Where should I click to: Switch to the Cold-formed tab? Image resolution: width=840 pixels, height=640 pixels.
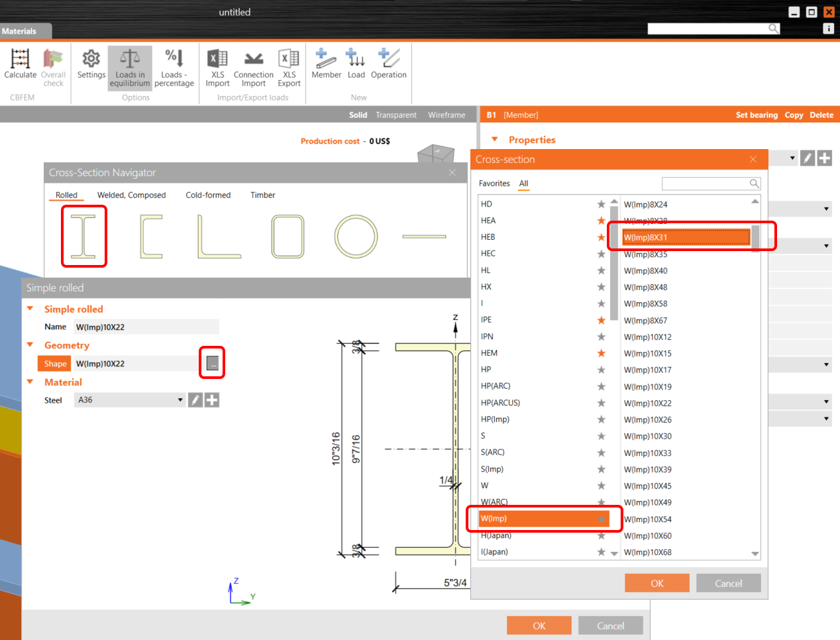208,195
